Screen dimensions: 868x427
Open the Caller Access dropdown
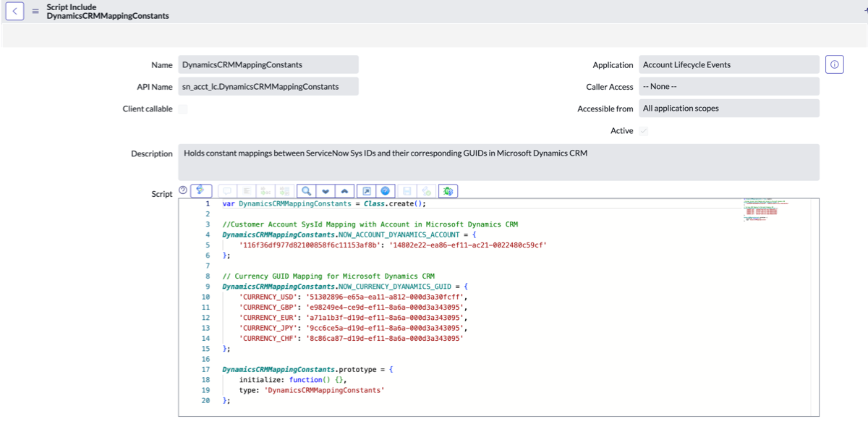(728, 86)
